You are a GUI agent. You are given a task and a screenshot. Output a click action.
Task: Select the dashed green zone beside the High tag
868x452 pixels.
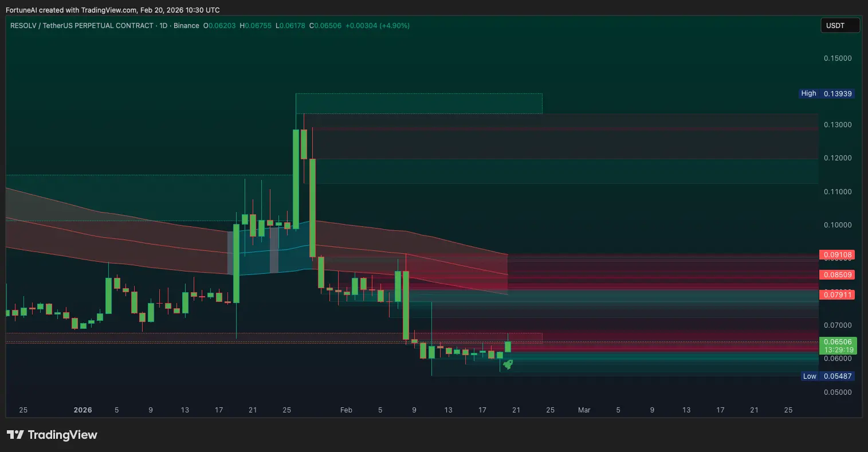(419, 104)
